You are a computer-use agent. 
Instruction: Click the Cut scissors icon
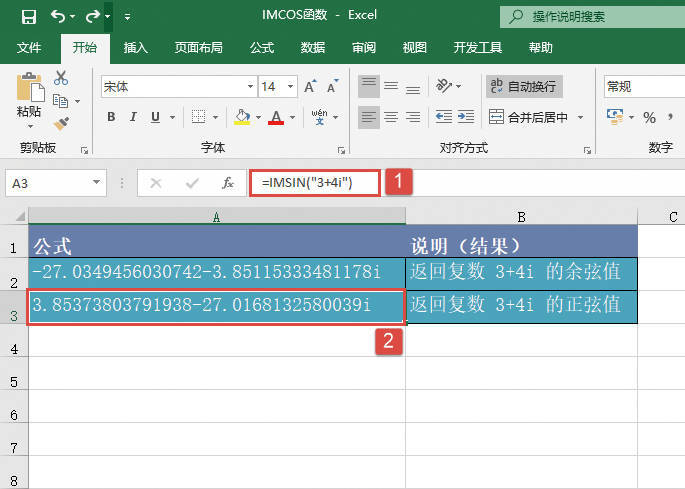pyautogui.click(x=61, y=78)
